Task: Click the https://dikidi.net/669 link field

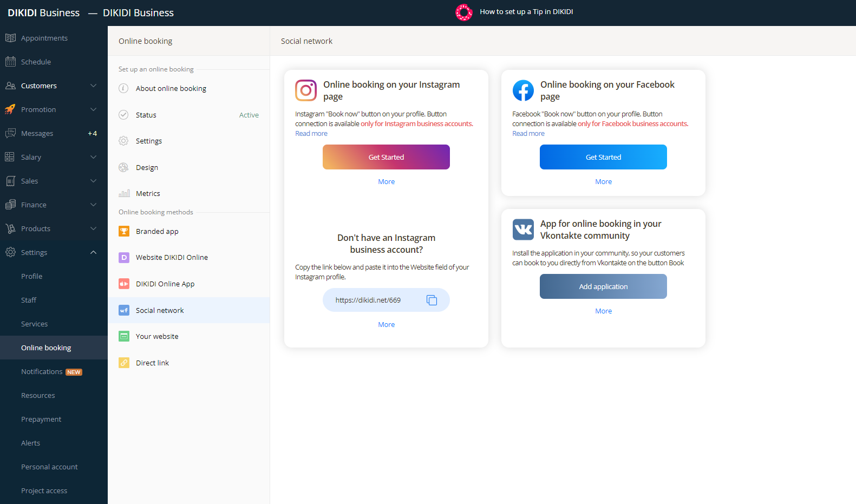Action: click(x=386, y=300)
